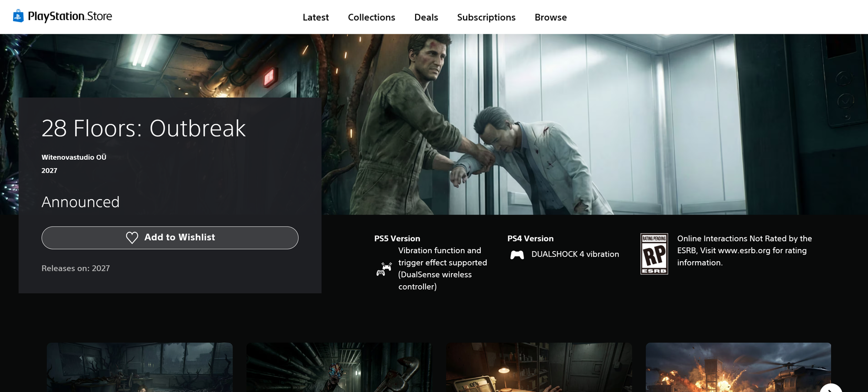Click the heart icon on the wishlist button
The height and width of the screenshot is (392, 868).
pyautogui.click(x=132, y=238)
